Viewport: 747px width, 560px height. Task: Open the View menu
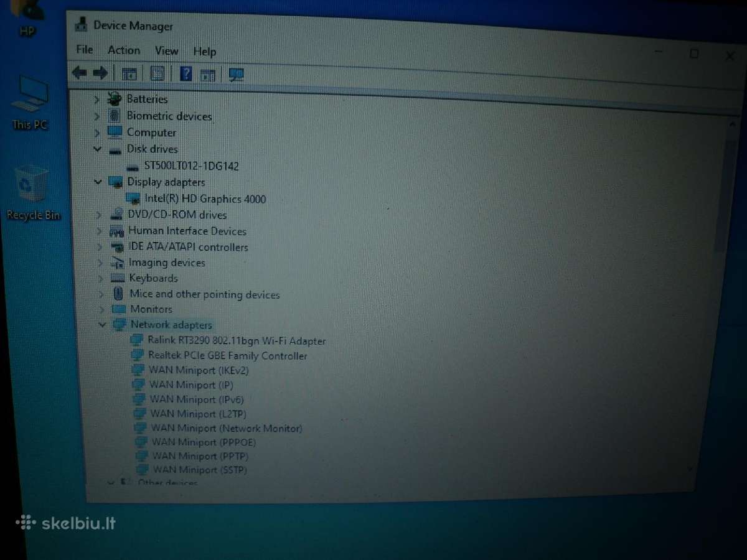[x=167, y=51]
